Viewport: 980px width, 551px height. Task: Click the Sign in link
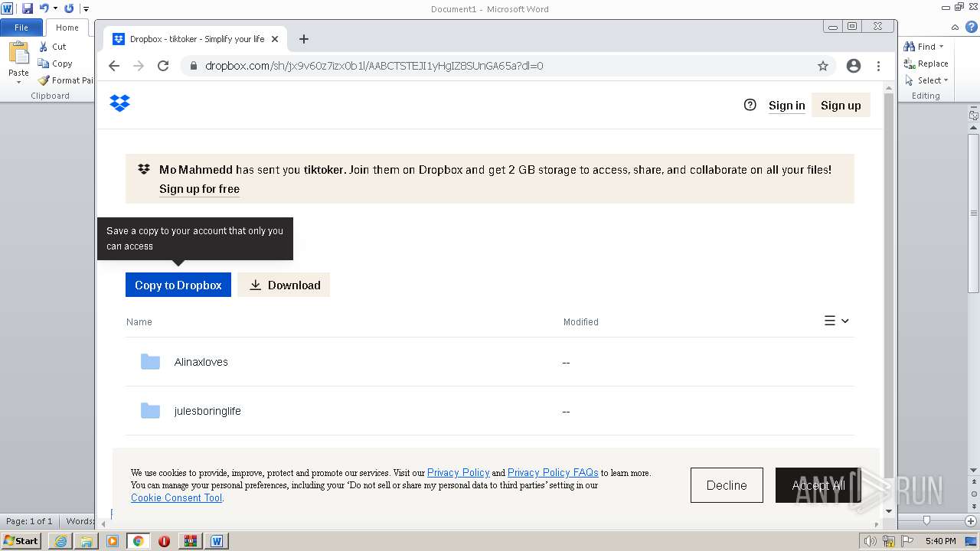point(786,106)
